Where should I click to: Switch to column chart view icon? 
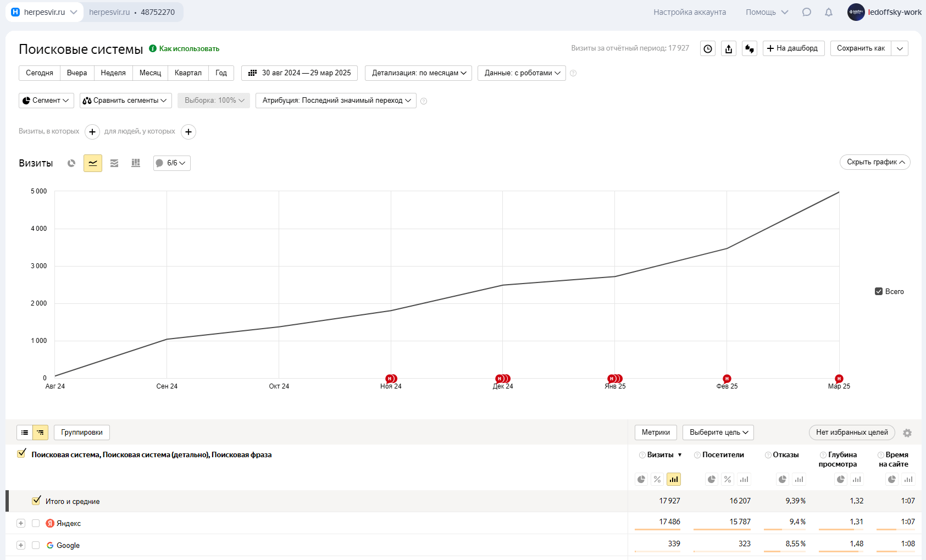(x=136, y=163)
